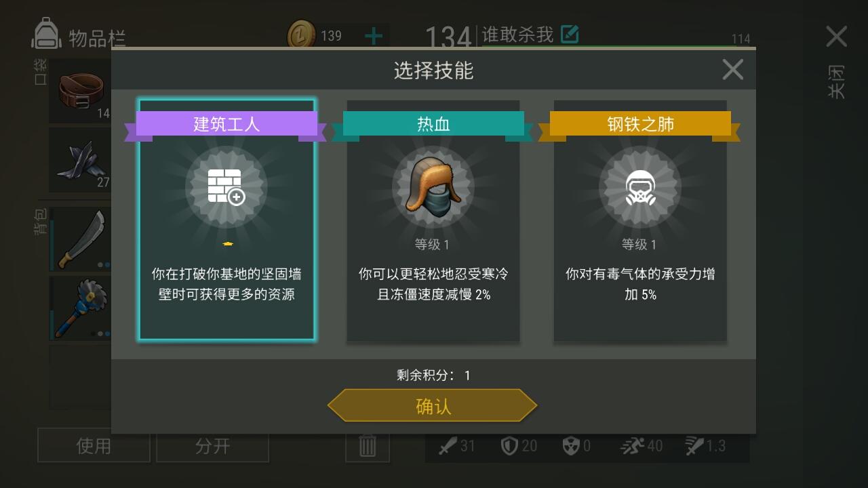Select the leather belt inventory item
This screenshot has height=488, width=868.
pyautogui.click(x=80, y=90)
